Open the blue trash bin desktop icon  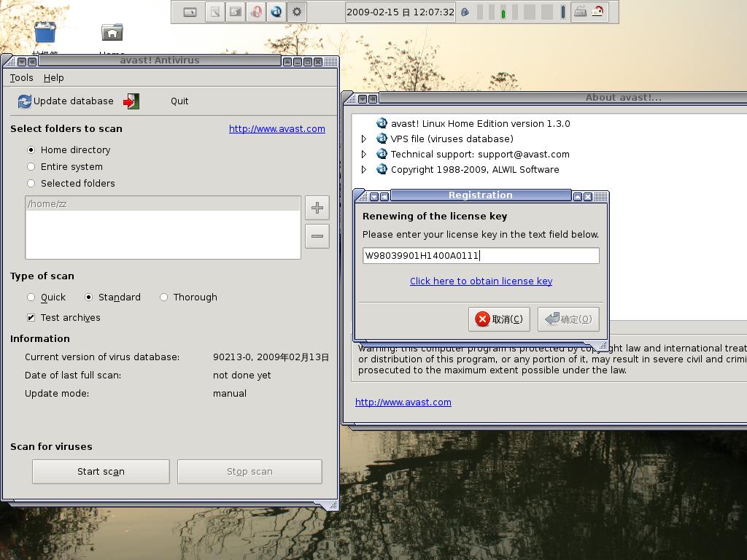45,32
